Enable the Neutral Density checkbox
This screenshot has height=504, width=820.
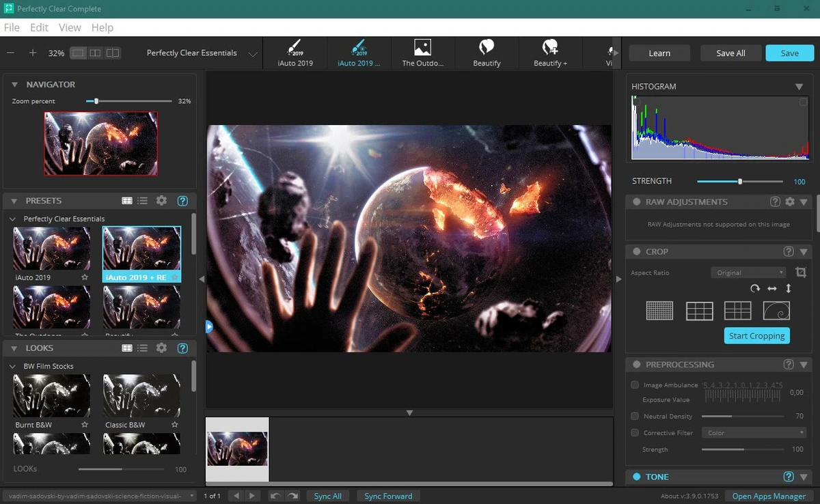[635, 416]
